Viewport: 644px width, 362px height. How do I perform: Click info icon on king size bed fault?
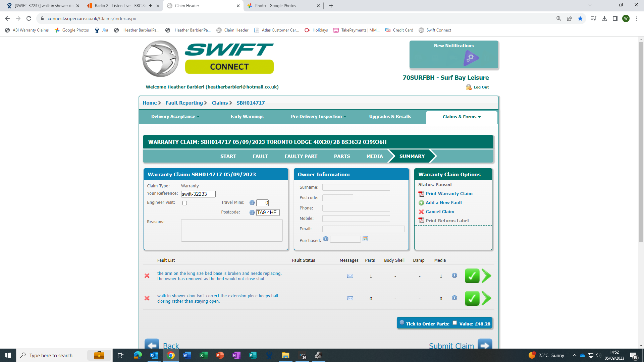(454, 276)
